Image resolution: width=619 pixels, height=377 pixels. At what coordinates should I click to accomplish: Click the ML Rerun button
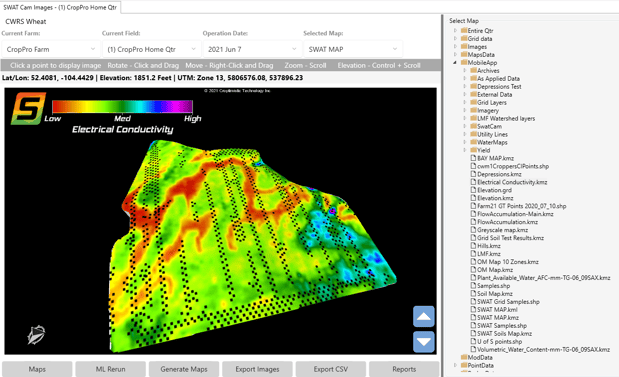coord(111,369)
